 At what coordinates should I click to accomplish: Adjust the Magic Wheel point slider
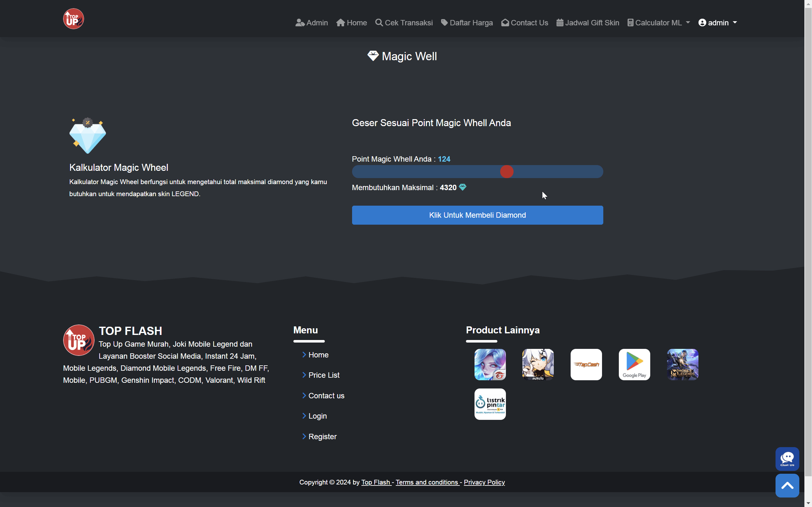507,171
